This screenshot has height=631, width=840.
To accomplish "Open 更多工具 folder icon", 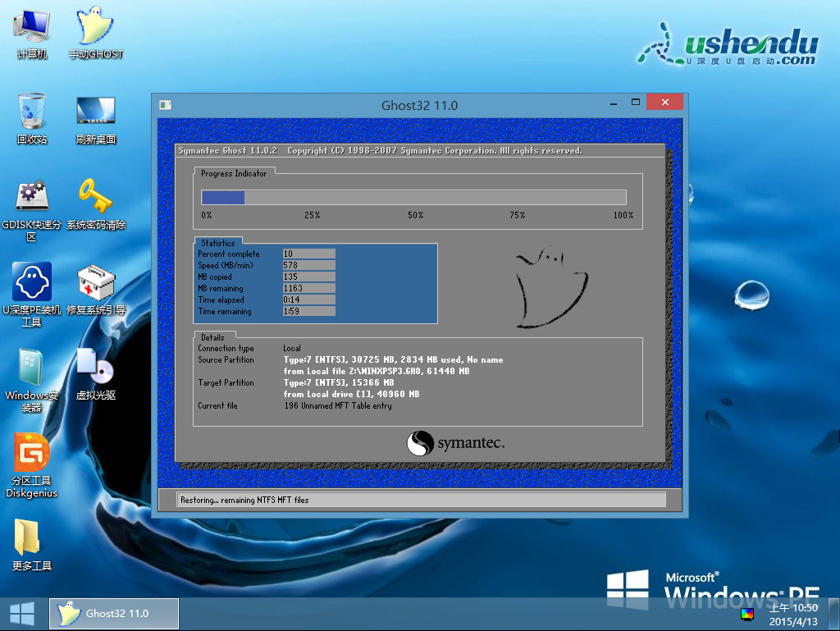I will [x=32, y=546].
